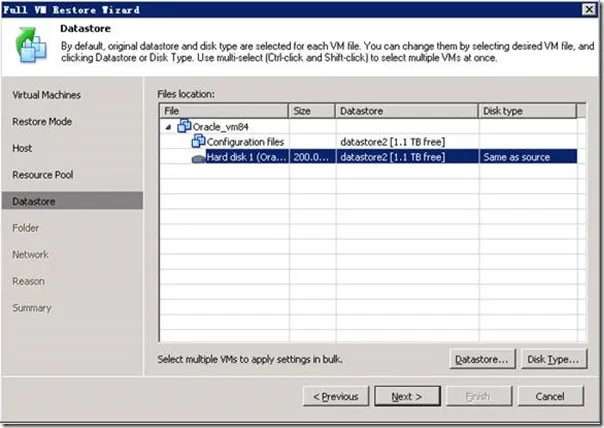Go to the Summary step
This screenshot has width=604, height=428.
click(x=32, y=308)
